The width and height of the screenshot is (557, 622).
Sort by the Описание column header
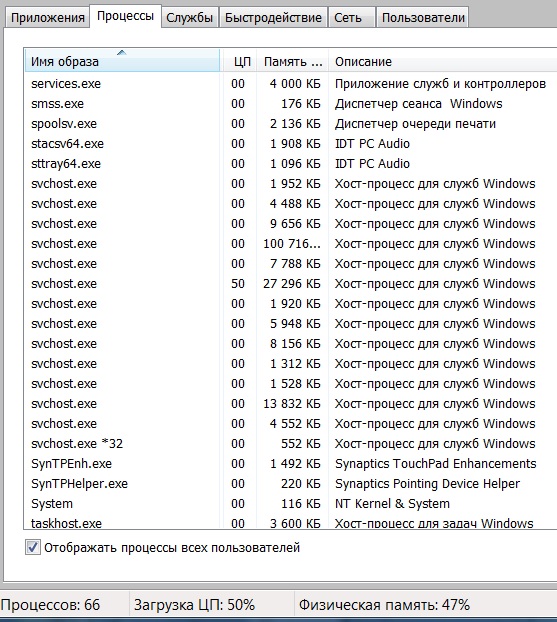point(443,61)
